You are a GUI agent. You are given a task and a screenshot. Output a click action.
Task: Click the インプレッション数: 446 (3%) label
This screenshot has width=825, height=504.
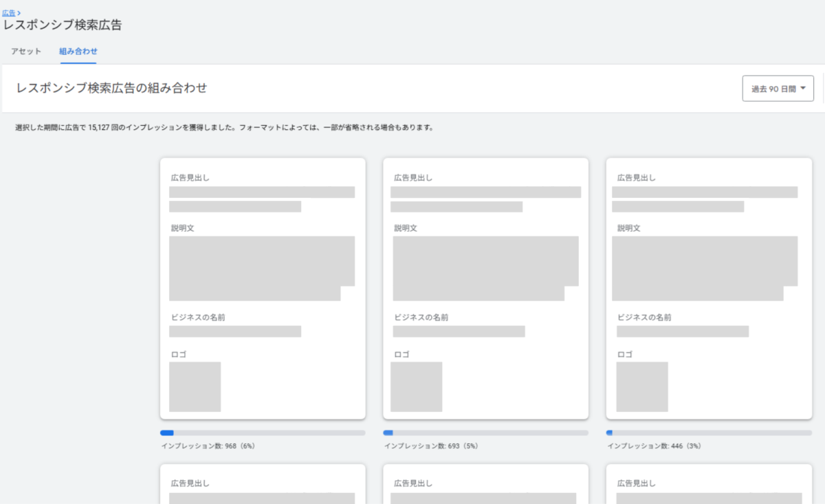pyautogui.click(x=653, y=446)
